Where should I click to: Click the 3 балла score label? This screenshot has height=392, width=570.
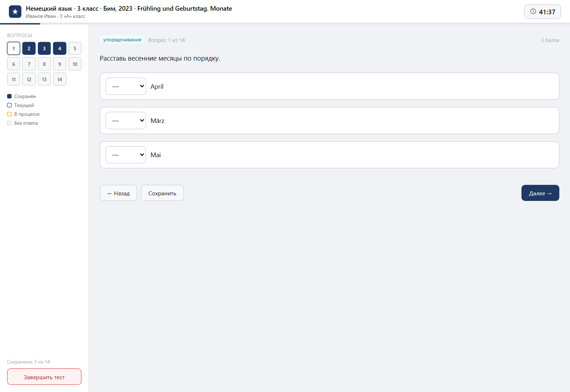pos(550,40)
